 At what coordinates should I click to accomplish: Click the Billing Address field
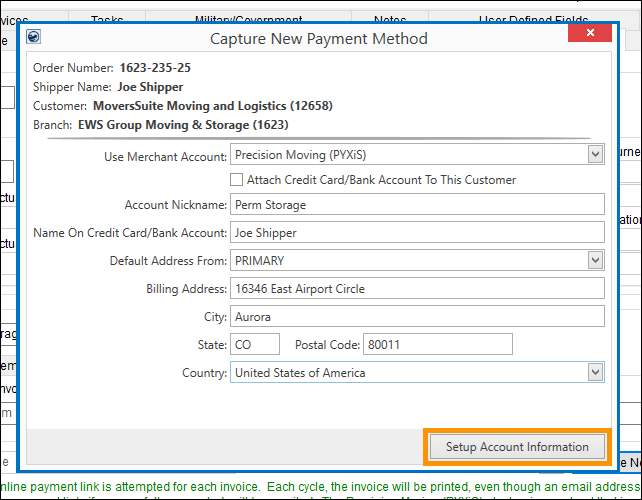[417, 289]
